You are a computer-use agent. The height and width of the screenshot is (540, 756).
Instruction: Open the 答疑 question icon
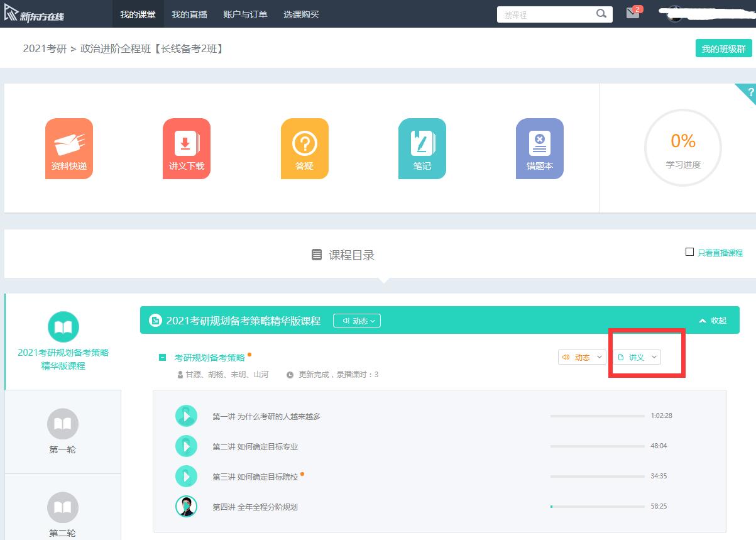pos(304,148)
